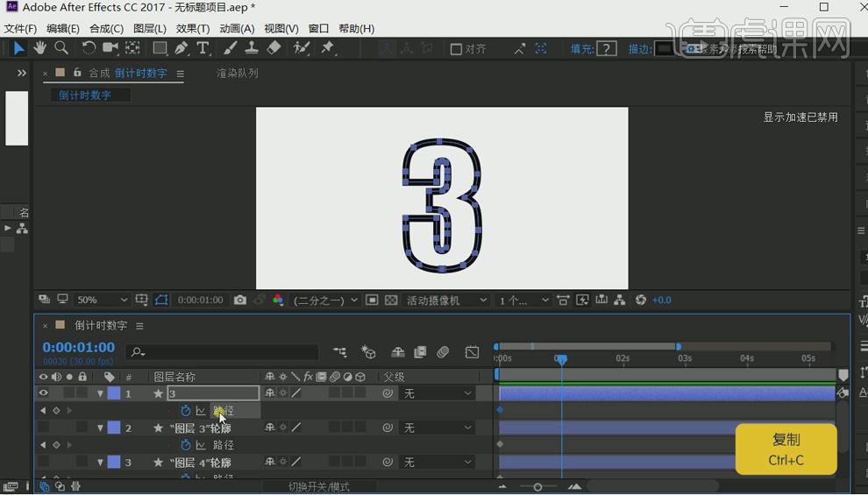Select the Eraser tool
This screenshot has width=868, height=495.
tap(274, 48)
